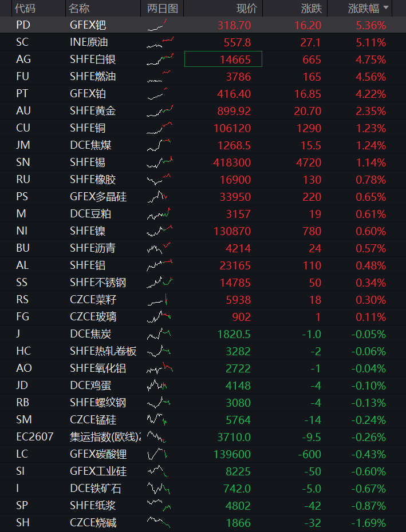Select the GFEX多晶硅 change percent 0.65%
The height and width of the screenshot is (532, 406).
click(370, 196)
